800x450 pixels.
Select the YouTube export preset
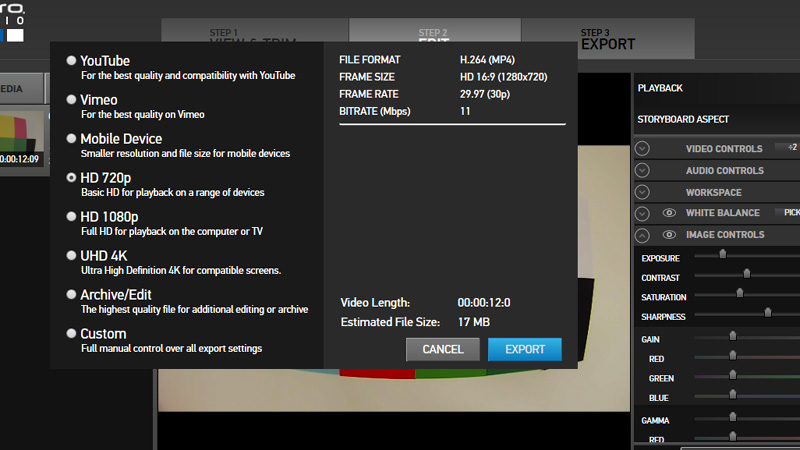pyautogui.click(x=71, y=61)
